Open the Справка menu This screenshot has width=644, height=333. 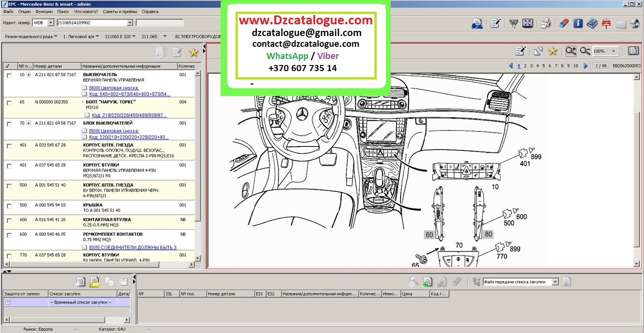[x=150, y=11]
